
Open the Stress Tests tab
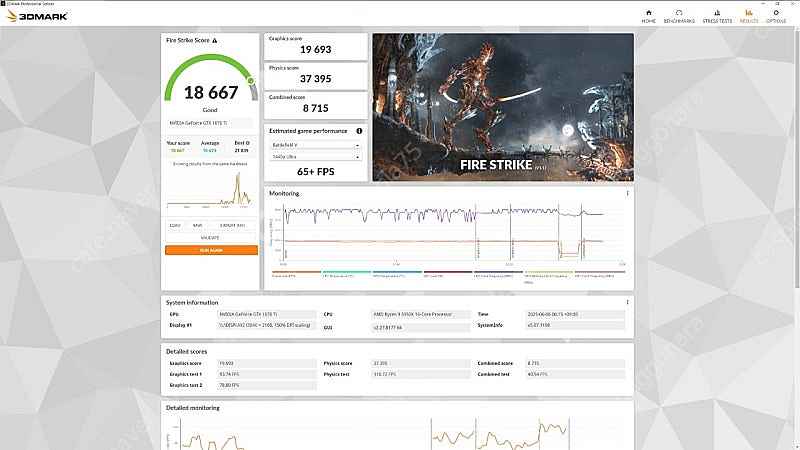coord(717,16)
